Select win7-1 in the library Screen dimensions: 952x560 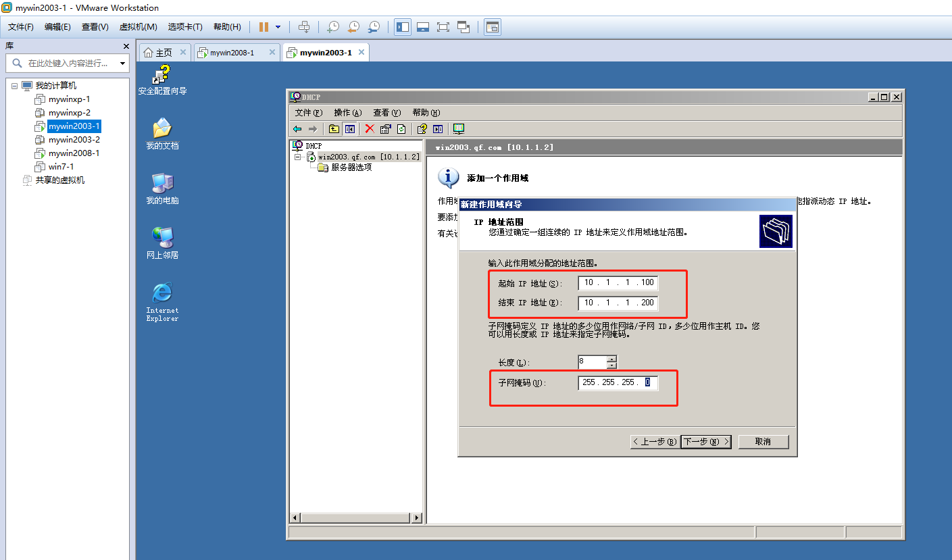coord(61,167)
